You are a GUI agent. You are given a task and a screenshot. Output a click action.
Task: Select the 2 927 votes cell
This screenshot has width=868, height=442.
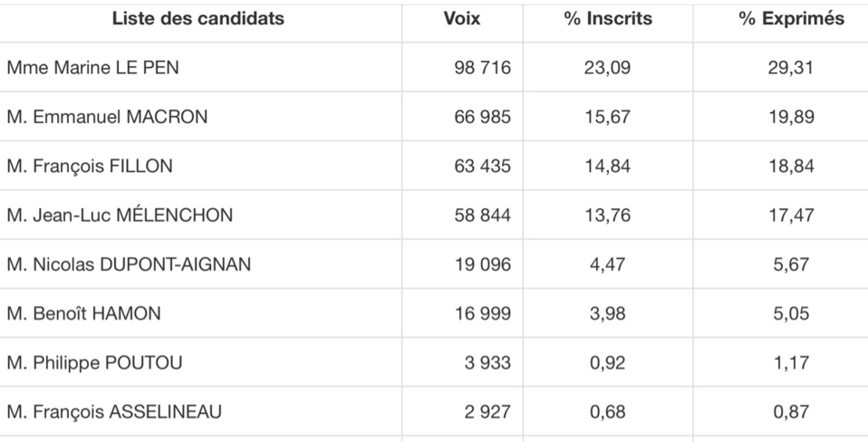[x=489, y=412]
